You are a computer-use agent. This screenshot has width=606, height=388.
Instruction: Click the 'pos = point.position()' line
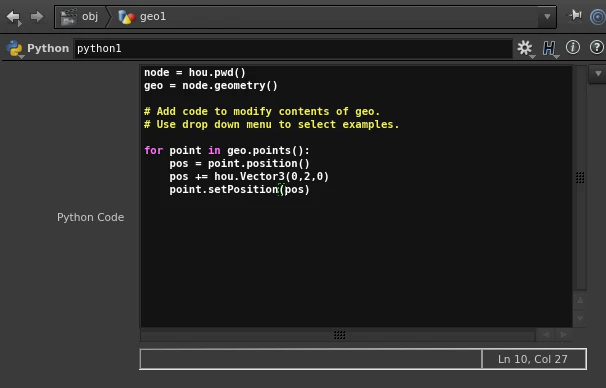[239, 163]
